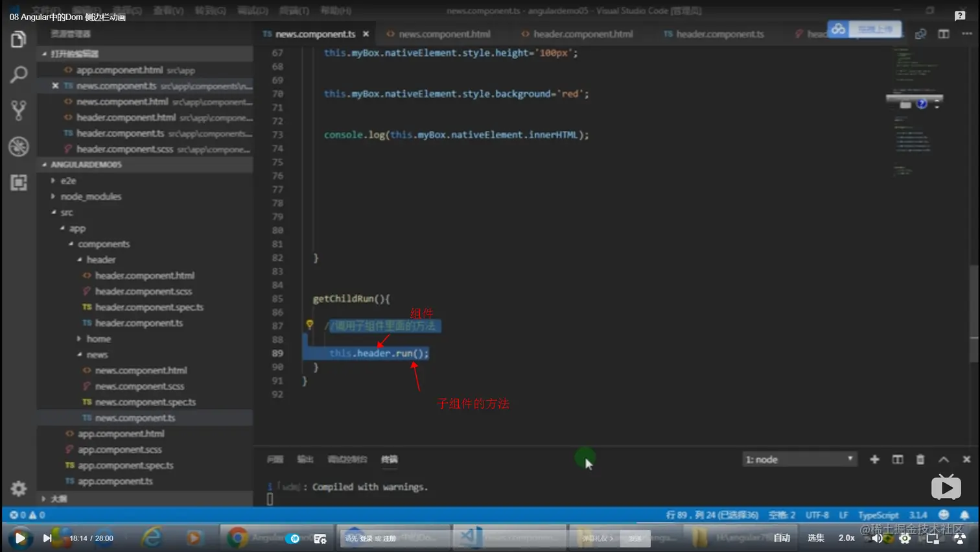This screenshot has height=552, width=980.
Task: Open notifications bell in status bar
Action: click(x=964, y=515)
